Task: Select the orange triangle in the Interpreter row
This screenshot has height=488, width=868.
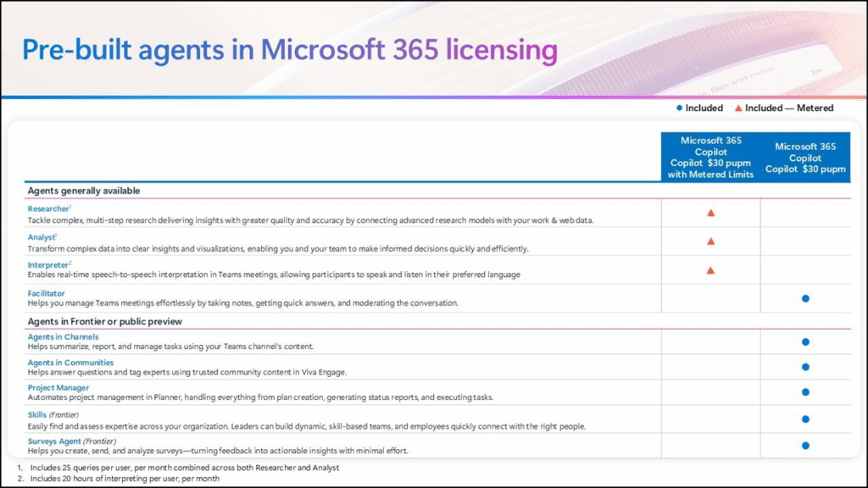Action: (710, 270)
